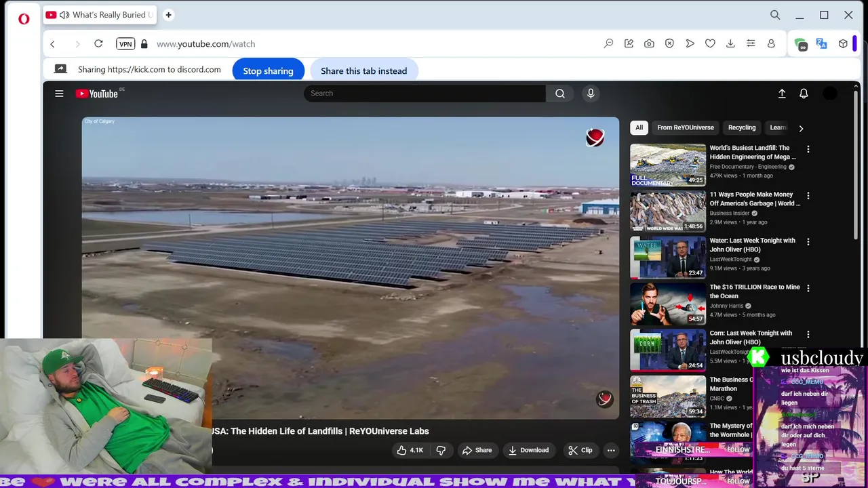Create a Clip of the video

(x=580, y=450)
